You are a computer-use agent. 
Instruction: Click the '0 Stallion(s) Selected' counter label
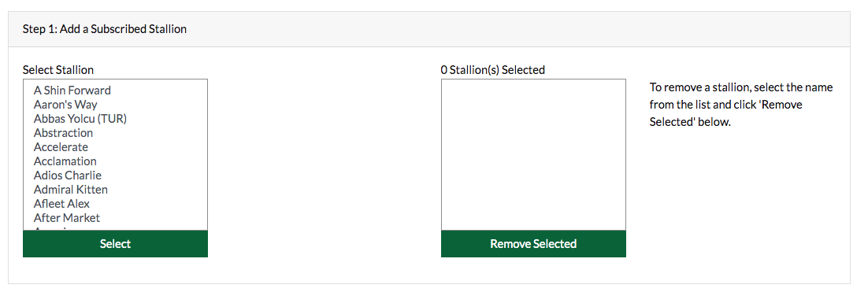[492, 70]
